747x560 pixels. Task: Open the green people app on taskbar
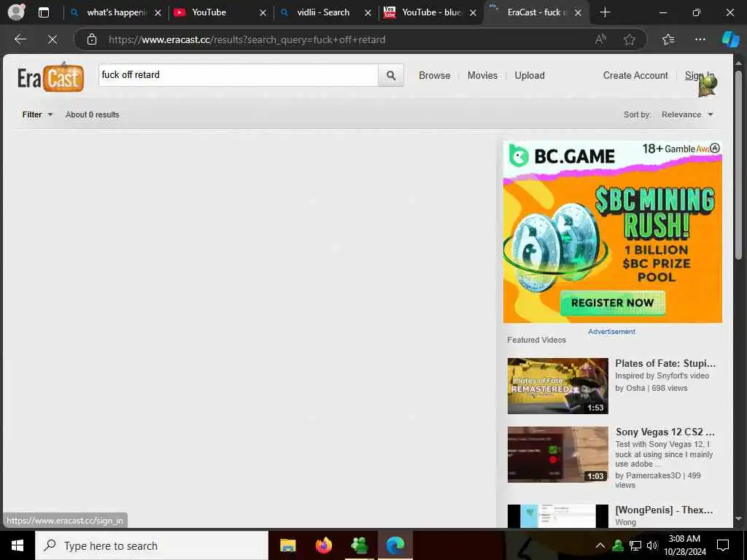point(359,545)
